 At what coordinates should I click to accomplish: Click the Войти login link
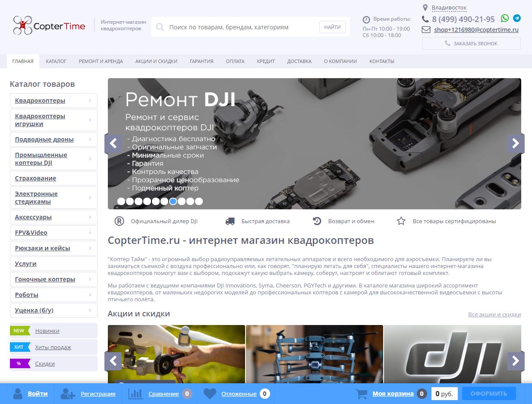pos(38,394)
